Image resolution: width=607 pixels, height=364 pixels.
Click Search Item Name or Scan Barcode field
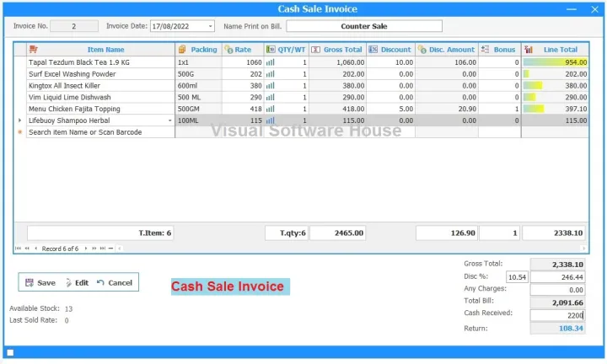click(100, 132)
